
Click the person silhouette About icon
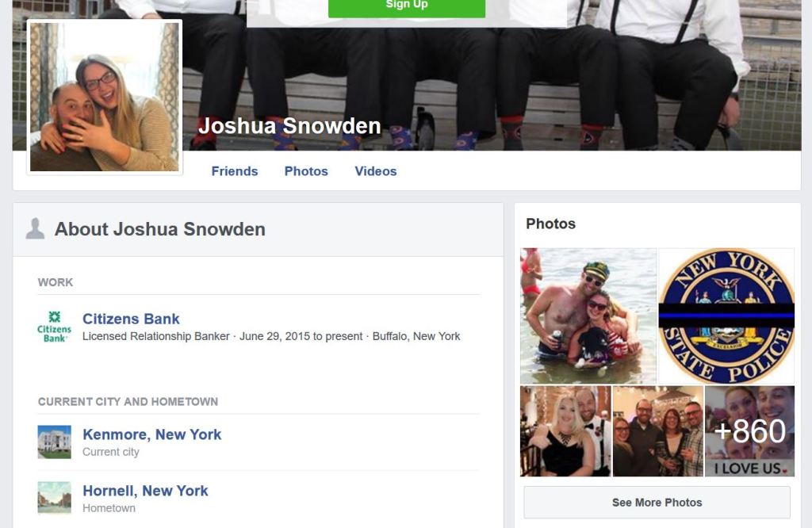point(35,229)
